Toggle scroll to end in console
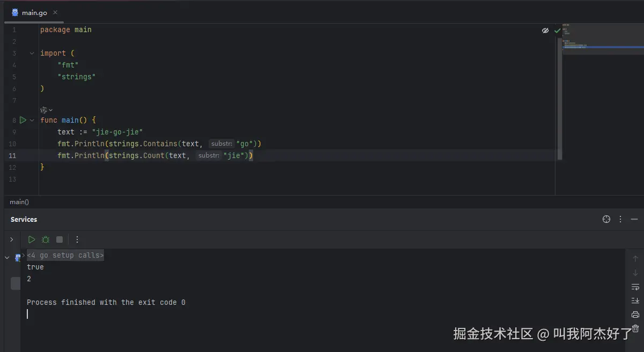This screenshot has width=644, height=352. click(635, 301)
